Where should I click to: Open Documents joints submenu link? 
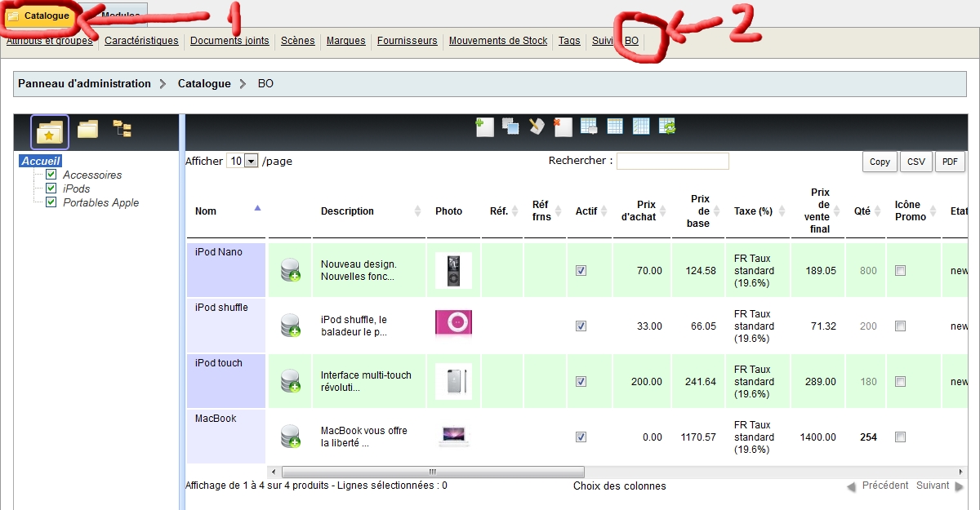(x=229, y=41)
